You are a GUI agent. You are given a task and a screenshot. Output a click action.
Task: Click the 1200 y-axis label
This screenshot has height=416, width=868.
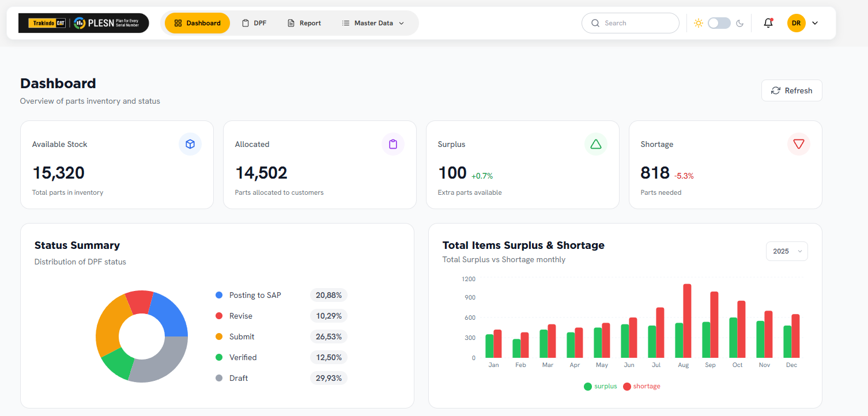[469, 279]
